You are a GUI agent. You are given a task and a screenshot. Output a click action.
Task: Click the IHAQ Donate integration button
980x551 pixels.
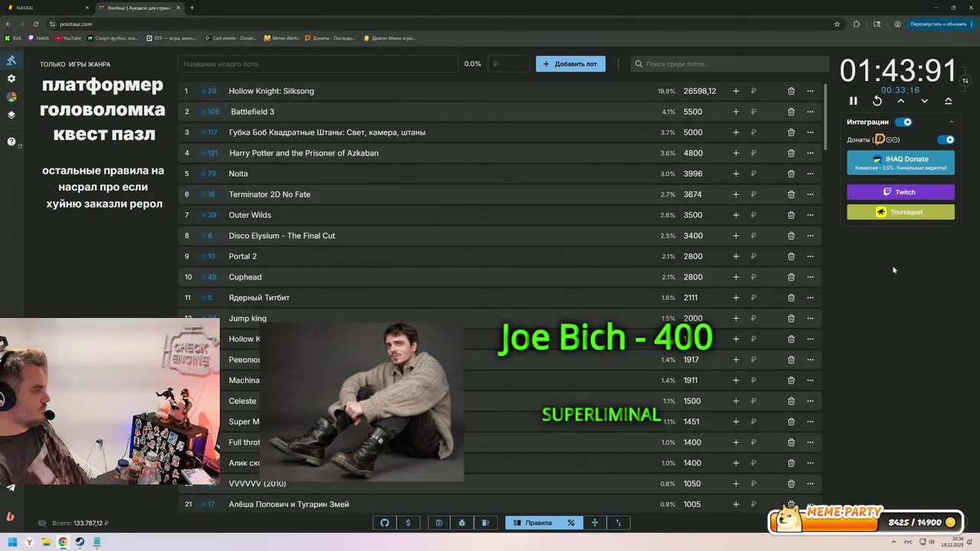pos(900,162)
